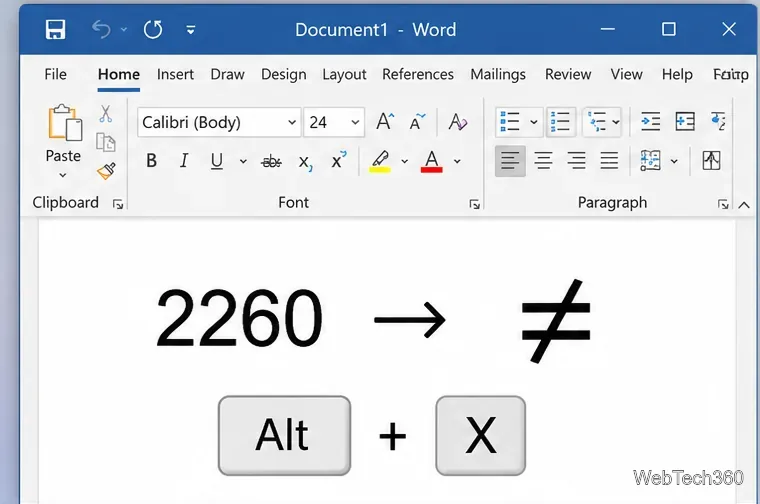Open highlight color dropdown arrow
Screen dimensions: 760x504
coord(404,161)
